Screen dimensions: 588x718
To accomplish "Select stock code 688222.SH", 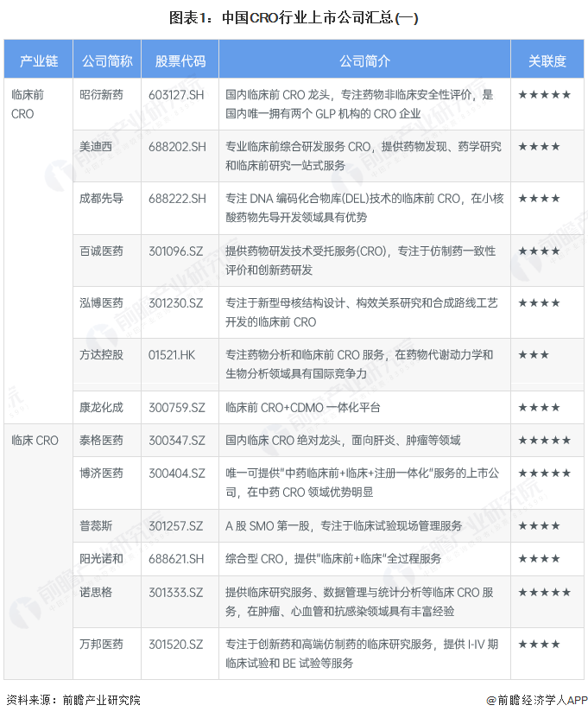I will click(x=177, y=198).
